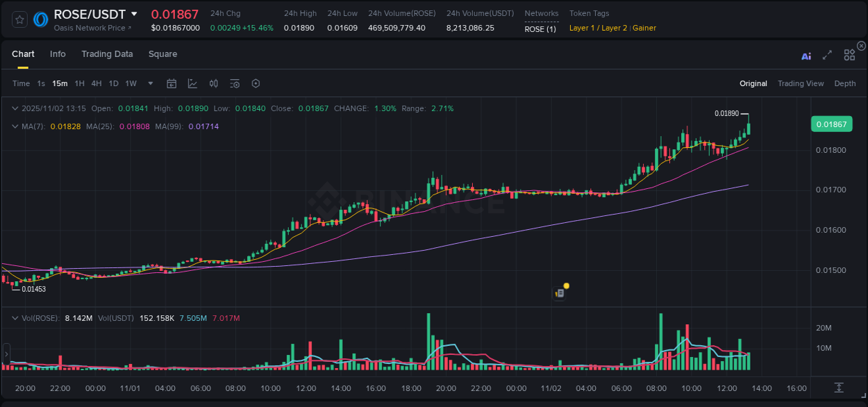
Task: Open the extra time intervals dropdown arrow
Action: pyautogui.click(x=149, y=83)
